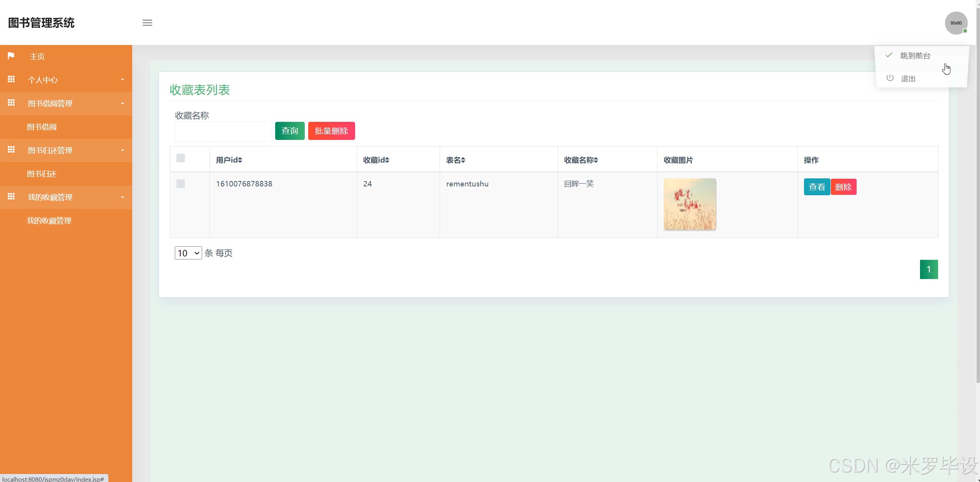Open 图书归还 submenu item
Viewport: 980px width, 482px height.
tap(42, 174)
